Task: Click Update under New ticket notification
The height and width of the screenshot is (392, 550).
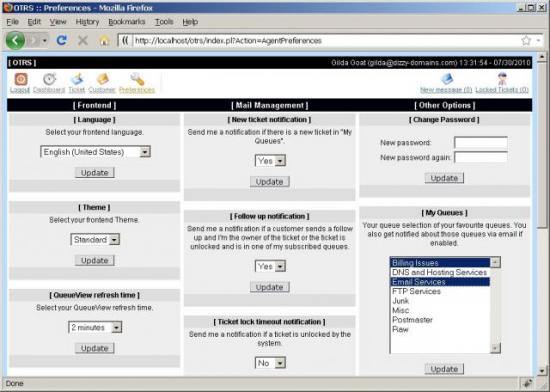Action: point(270,182)
